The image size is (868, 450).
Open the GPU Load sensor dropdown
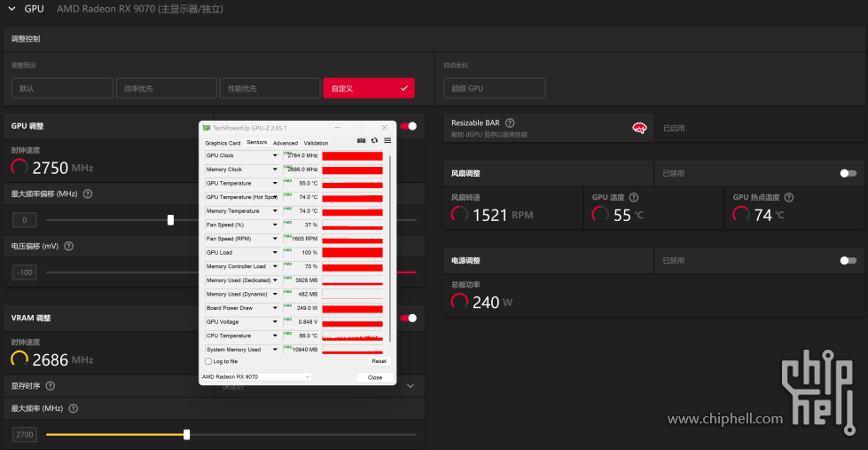coord(275,253)
